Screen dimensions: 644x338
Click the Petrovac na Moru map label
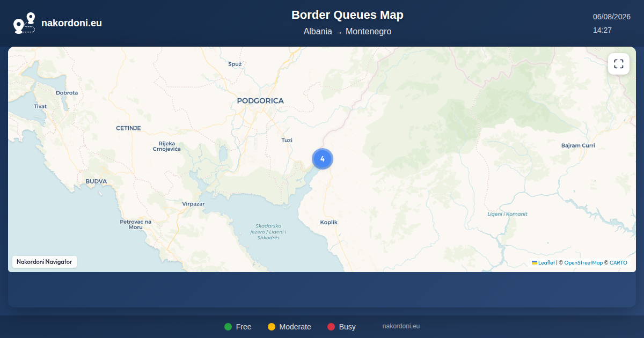[x=135, y=224]
